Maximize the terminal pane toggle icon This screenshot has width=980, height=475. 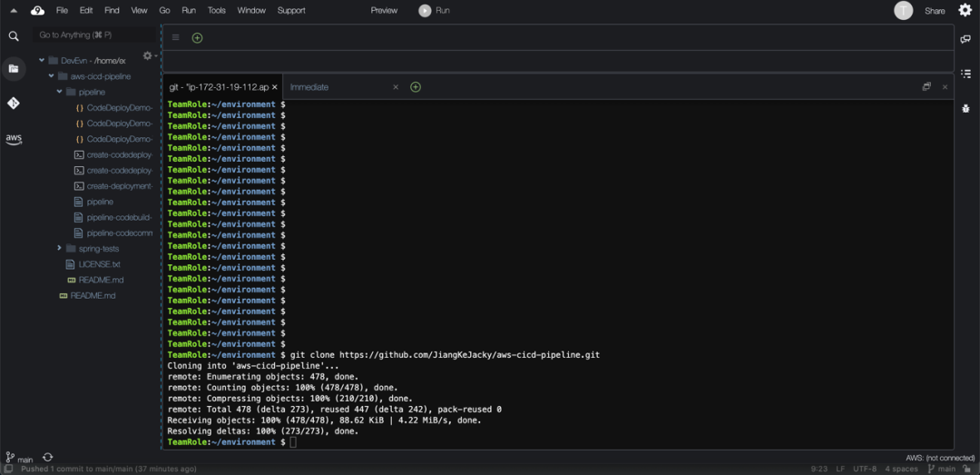click(926, 87)
